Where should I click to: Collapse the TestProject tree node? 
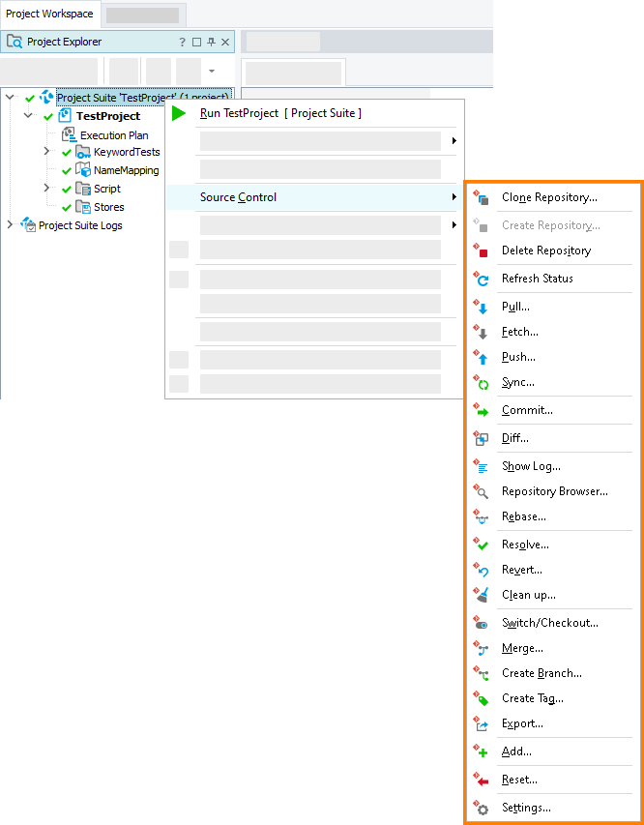tap(28, 115)
